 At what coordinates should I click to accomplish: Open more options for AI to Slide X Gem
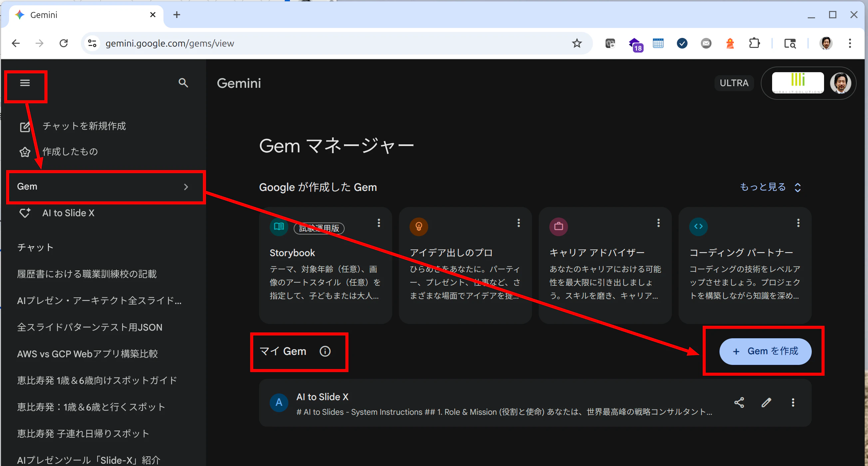[793, 402]
